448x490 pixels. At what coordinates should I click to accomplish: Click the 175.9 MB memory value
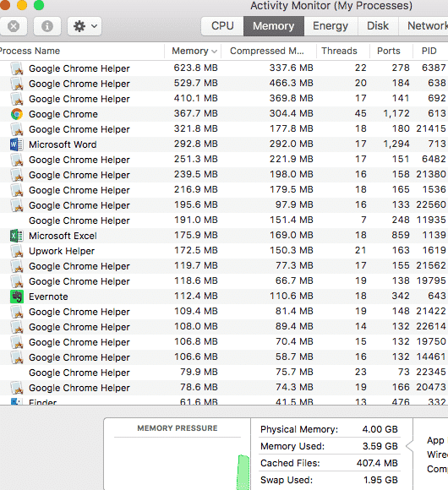(x=196, y=235)
